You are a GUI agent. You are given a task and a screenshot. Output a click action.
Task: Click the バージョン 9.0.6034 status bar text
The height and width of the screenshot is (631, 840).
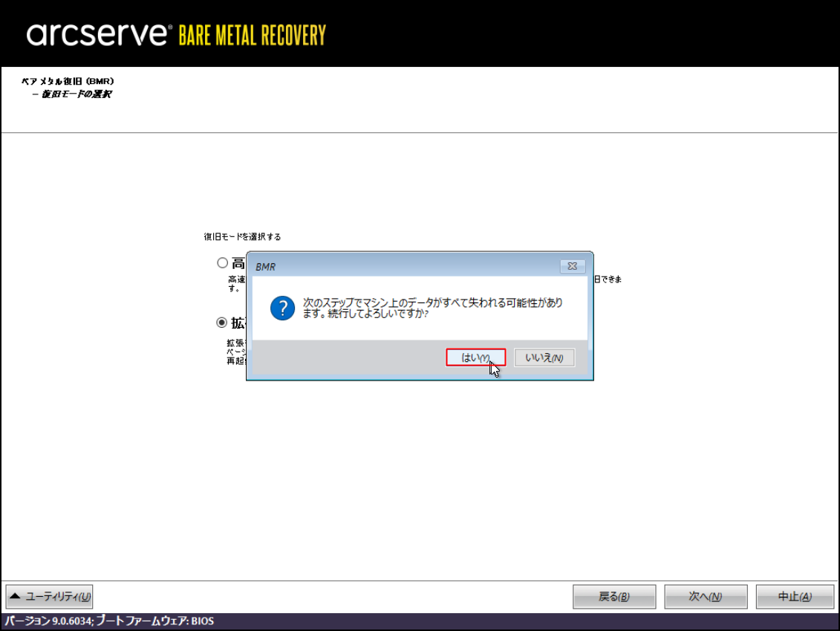click(x=109, y=621)
